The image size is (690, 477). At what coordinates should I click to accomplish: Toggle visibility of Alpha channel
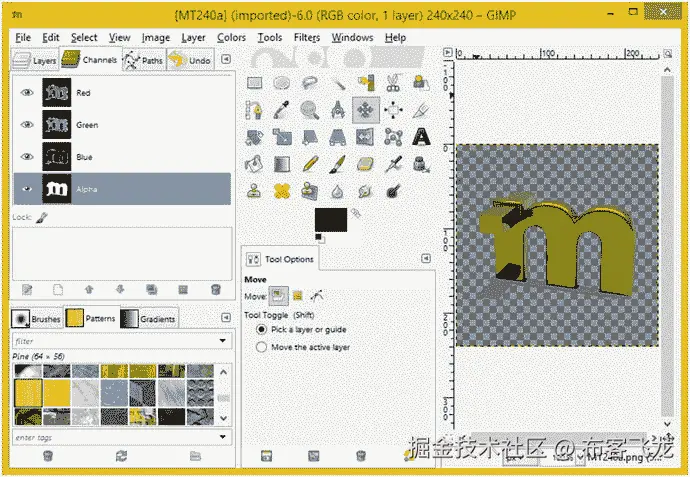[x=27, y=189]
